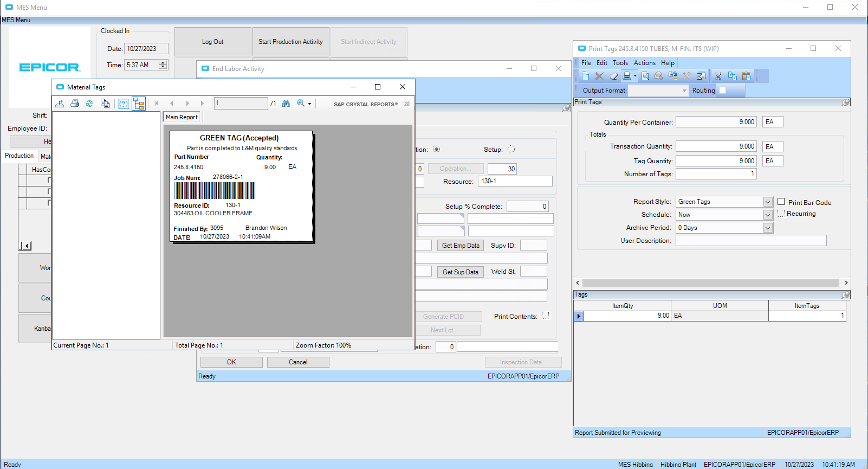This screenshot has width=868, height=469.
Task: Select the Main Report tab
Action: 182,117
